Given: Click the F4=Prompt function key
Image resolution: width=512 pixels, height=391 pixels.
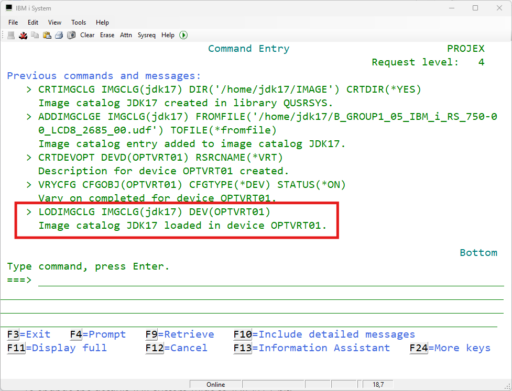Looking at the screenshot, I should point(98,334).
